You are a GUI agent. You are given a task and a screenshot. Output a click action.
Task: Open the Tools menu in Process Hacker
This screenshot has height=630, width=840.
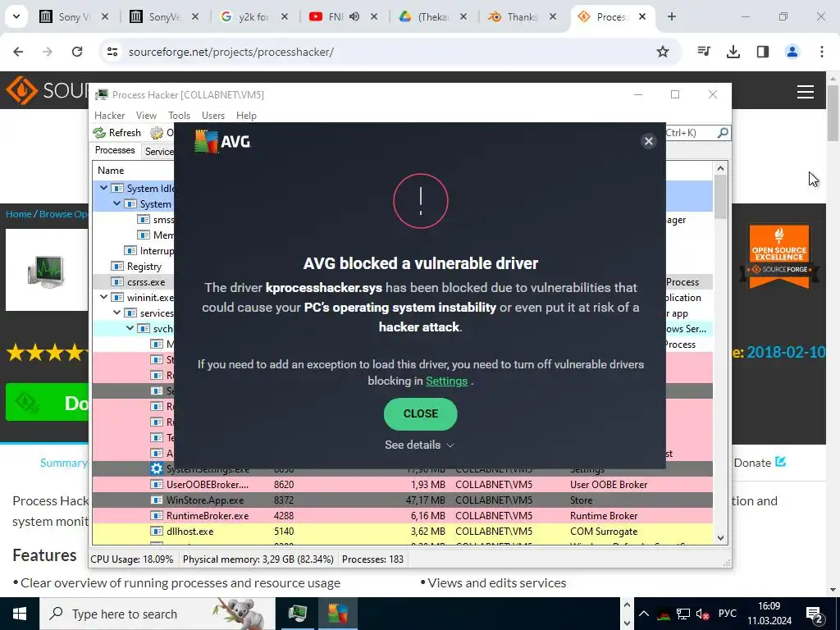179,115
